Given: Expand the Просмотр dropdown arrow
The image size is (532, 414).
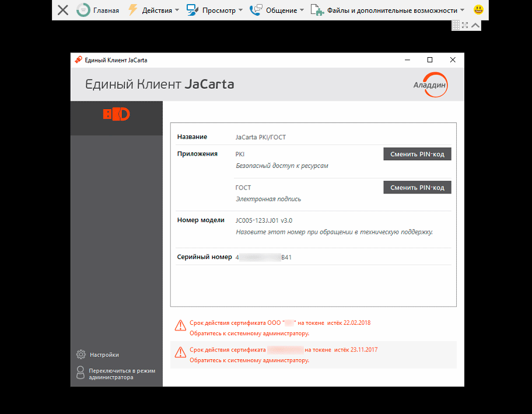Looking at the screenshot, I should point(240,10).
